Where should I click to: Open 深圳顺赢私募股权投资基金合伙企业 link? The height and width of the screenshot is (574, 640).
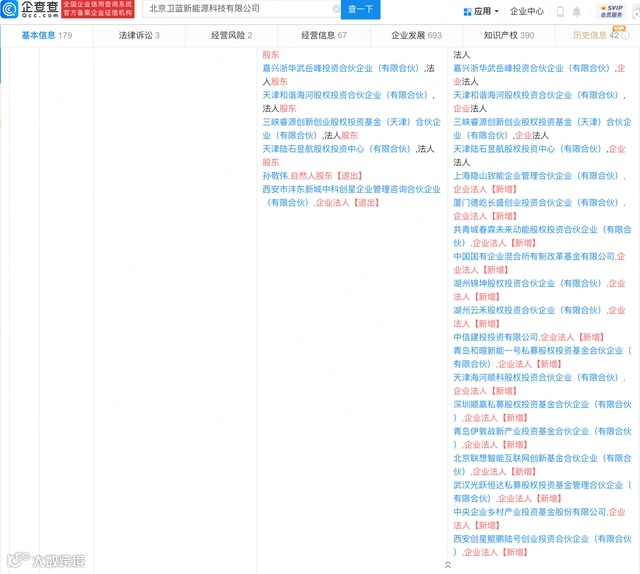click(x=542, y=411)
